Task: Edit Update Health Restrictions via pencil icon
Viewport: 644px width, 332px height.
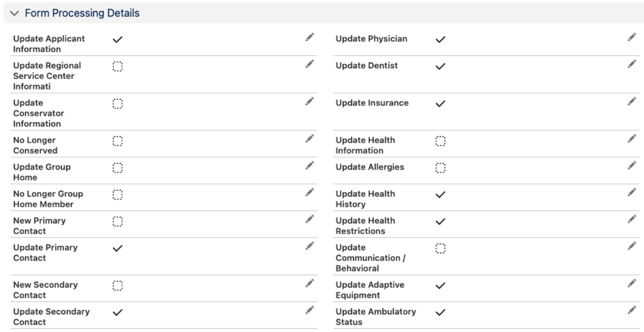Action: click(632, 219)
